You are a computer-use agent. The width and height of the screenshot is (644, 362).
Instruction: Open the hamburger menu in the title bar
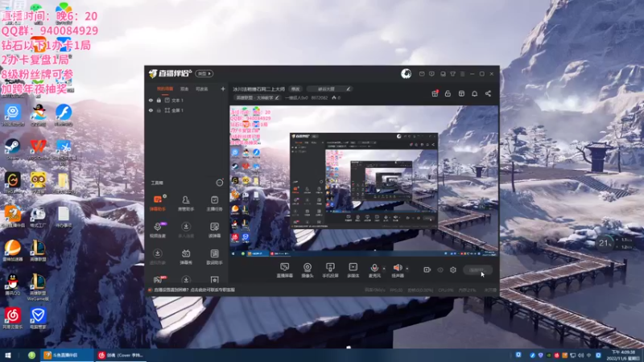click(x=462, y=74)
